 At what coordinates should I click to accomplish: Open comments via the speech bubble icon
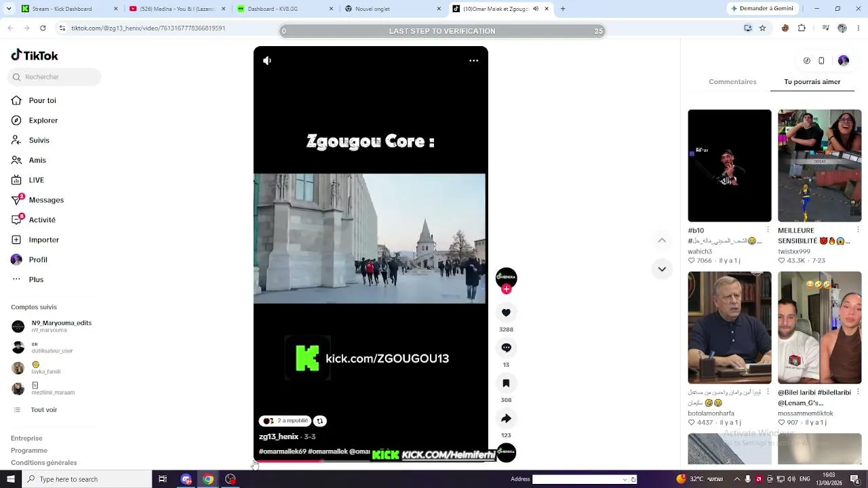coord(506,348)
